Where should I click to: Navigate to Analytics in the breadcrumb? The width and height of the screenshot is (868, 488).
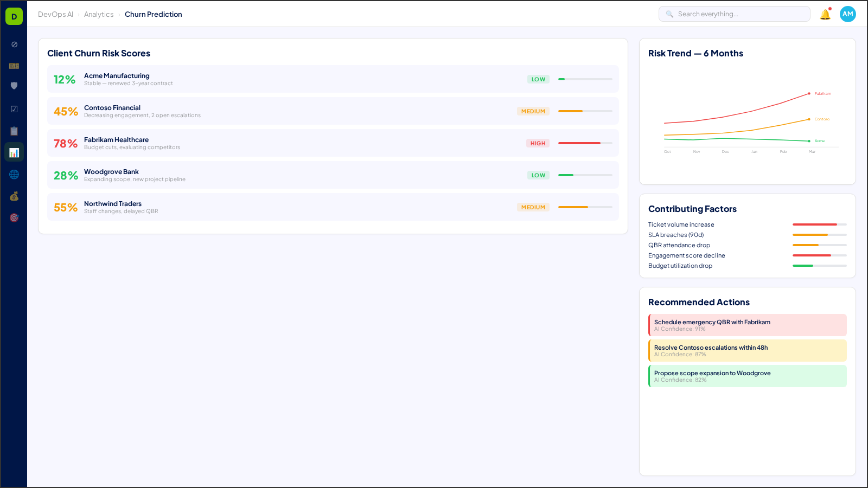[x=99, y=15]
